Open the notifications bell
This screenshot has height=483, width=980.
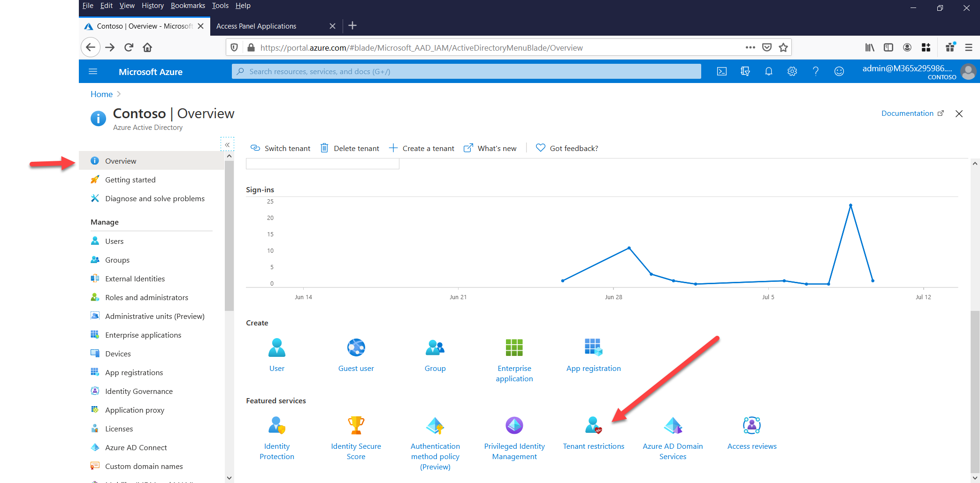click(x=769, y=71)
